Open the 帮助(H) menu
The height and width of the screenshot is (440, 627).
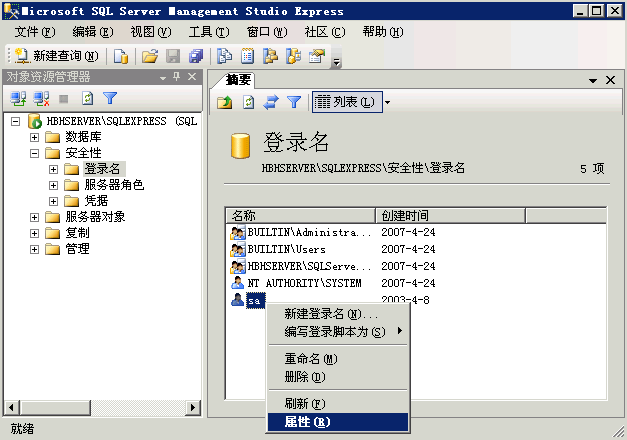(x=383, y=32)
